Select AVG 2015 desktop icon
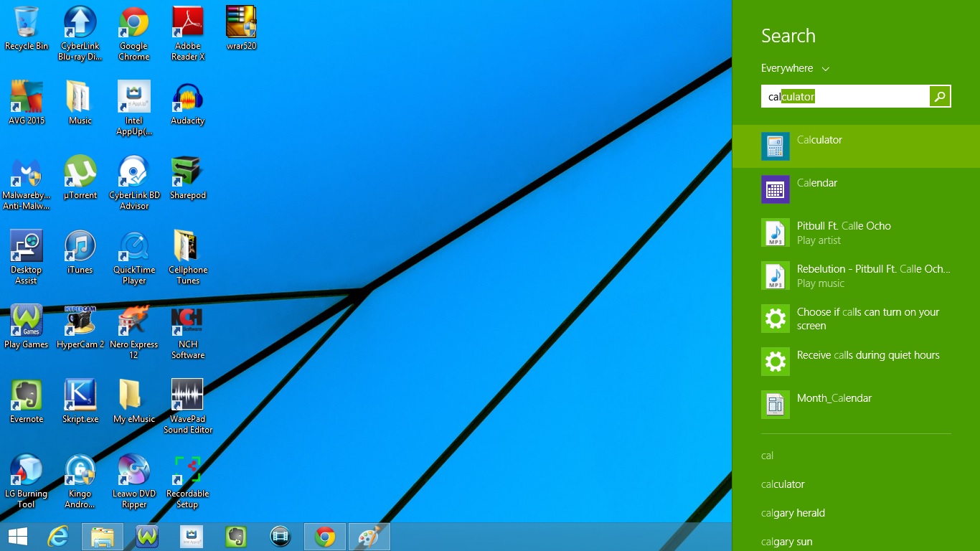Screen dimensions: 980x551 click(27, 103)
